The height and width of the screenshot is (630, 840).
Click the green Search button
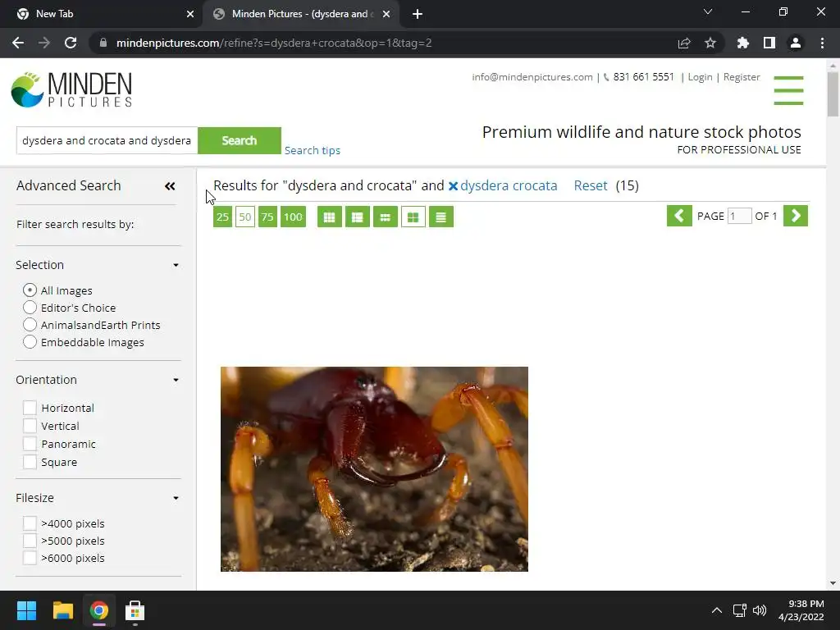pyautogui.click(x=240, y=140)
